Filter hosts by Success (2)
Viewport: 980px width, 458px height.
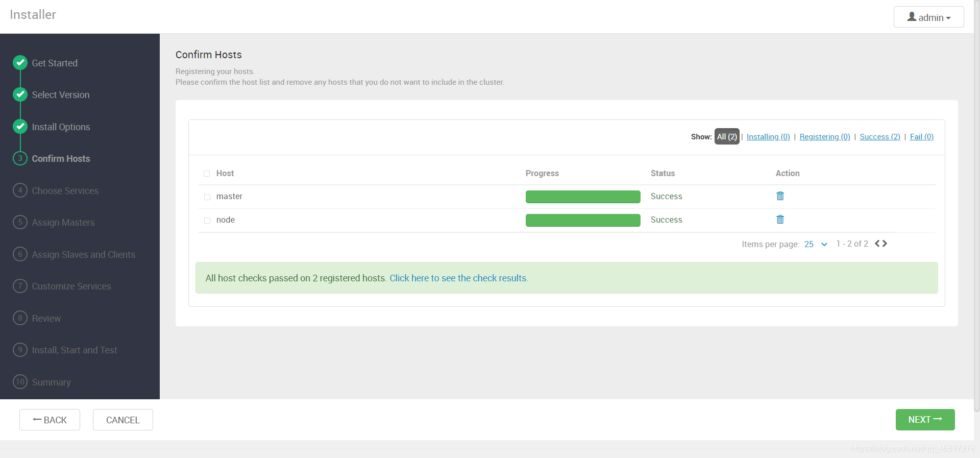pos(880,137)
